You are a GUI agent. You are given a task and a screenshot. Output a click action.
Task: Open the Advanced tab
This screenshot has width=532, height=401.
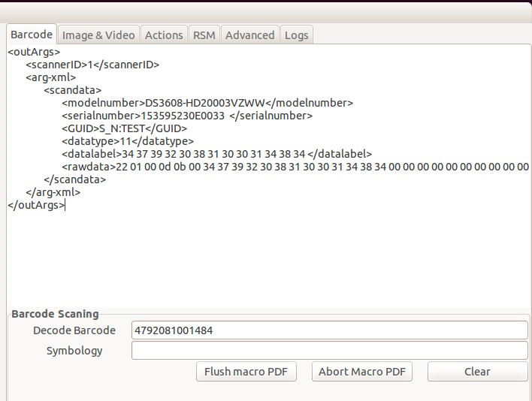coord(249,35)
